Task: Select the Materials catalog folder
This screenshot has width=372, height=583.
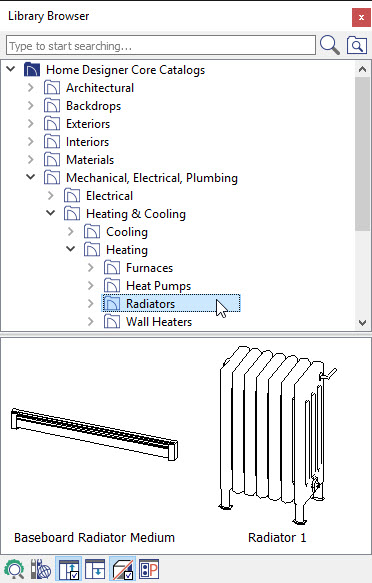Action: (x=79, y=160)
